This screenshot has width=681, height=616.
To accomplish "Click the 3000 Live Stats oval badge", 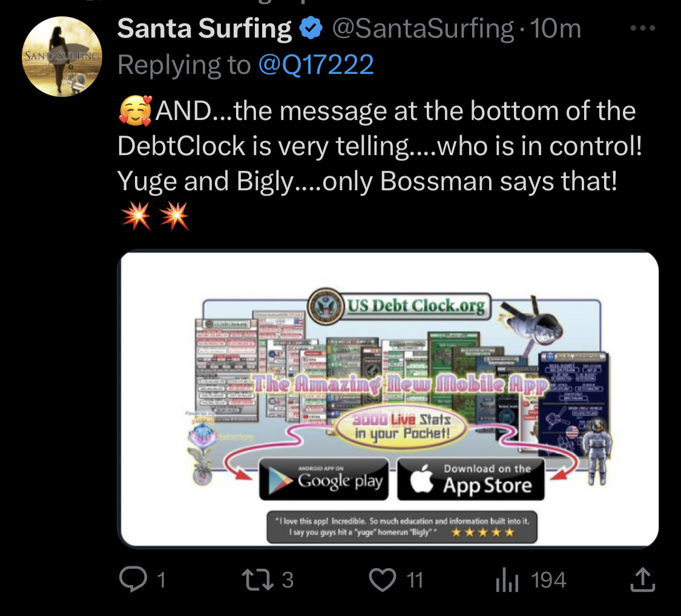I will point(401,426).
